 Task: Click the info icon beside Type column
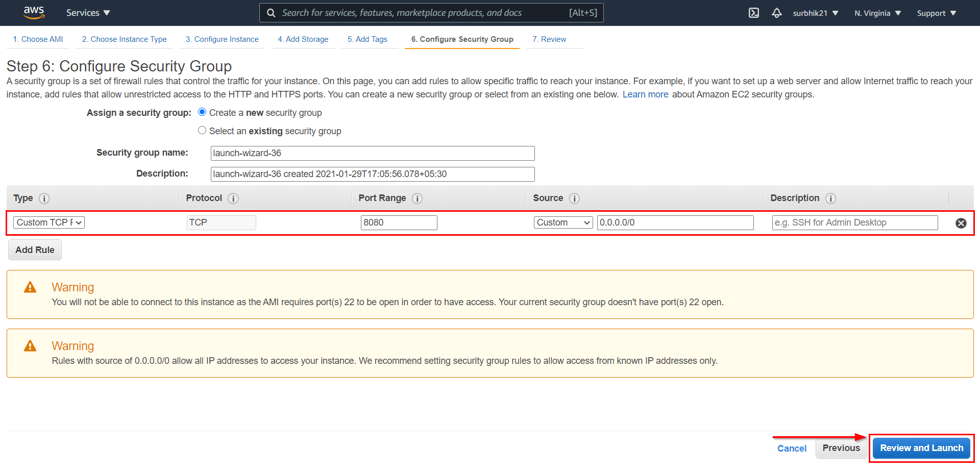(44, 199)
